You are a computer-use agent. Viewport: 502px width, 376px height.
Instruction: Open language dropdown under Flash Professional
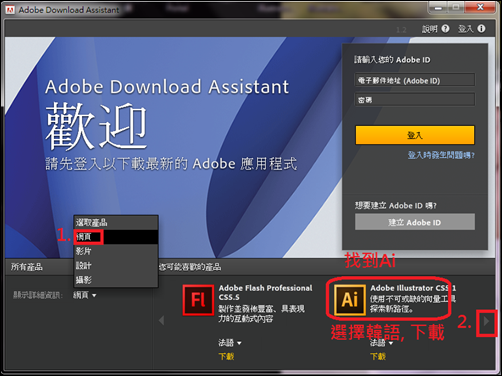coord(230,342)
